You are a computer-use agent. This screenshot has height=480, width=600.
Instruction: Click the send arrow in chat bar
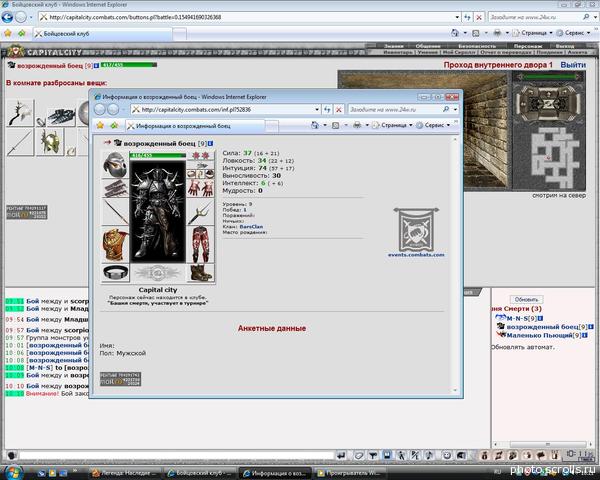coord(341,455)
